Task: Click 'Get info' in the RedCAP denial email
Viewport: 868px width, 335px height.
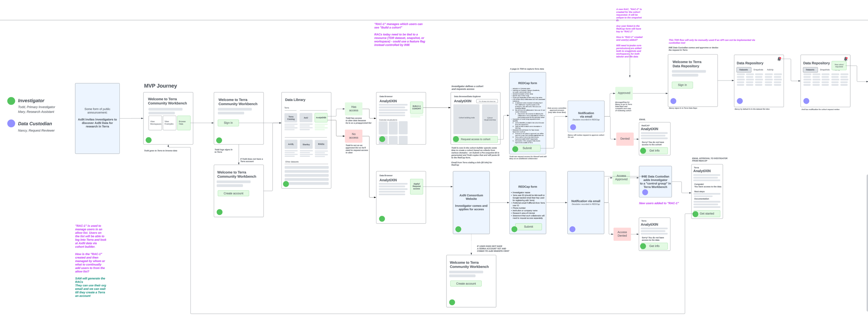Action: pos(654,151)
